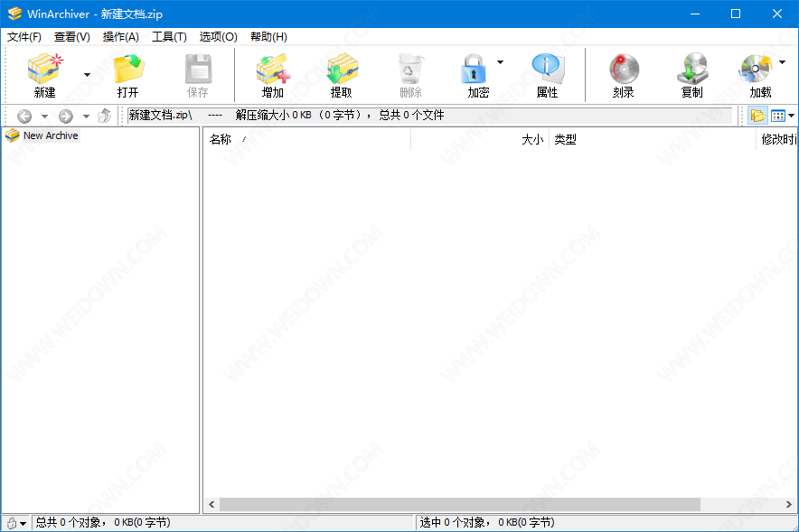Screen dimensions: 799x532
Task: Click the 提取 (Extract) icon
Action: [x=342, y=69]
